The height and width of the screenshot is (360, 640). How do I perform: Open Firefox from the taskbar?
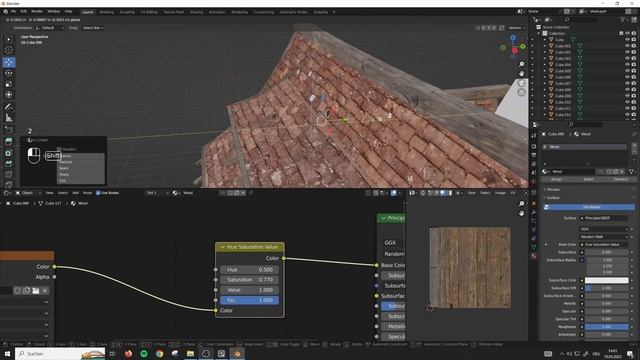pos(128,353)
